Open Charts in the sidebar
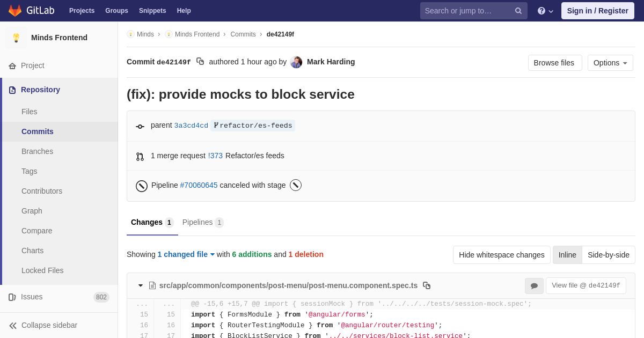Screen dimensions: 644x338 (x=32, y=251)
